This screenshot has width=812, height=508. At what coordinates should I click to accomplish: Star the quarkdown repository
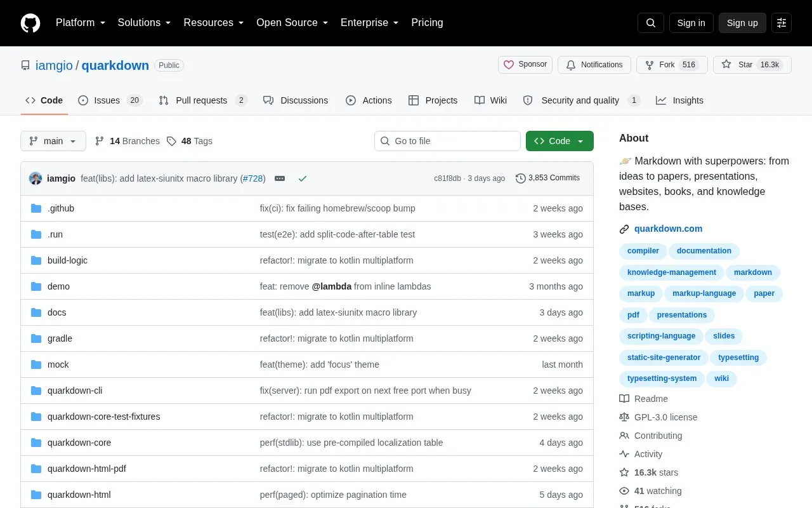point(752,65)
